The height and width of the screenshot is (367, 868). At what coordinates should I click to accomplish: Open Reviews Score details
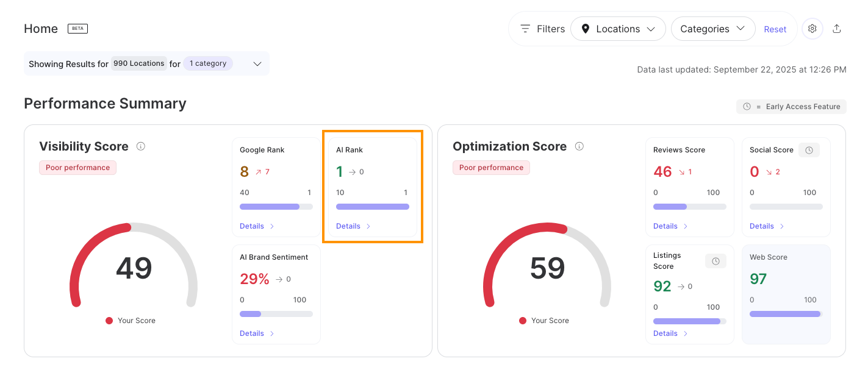(x=670, y=226)
